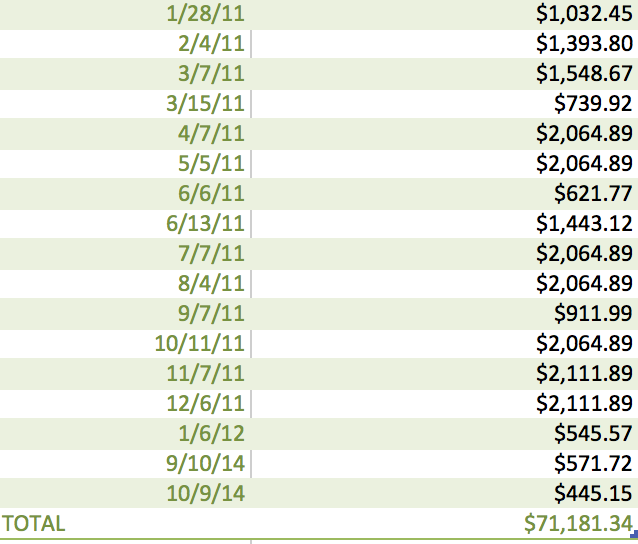The image size is (638, 544).
Task: Click the 11/7/11 date cell
Action: (x=205, y=373)
